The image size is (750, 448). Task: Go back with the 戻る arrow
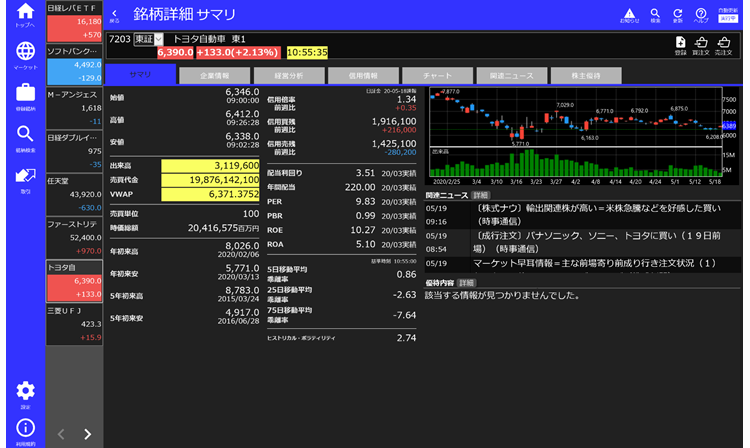click(x=114, y=16)
